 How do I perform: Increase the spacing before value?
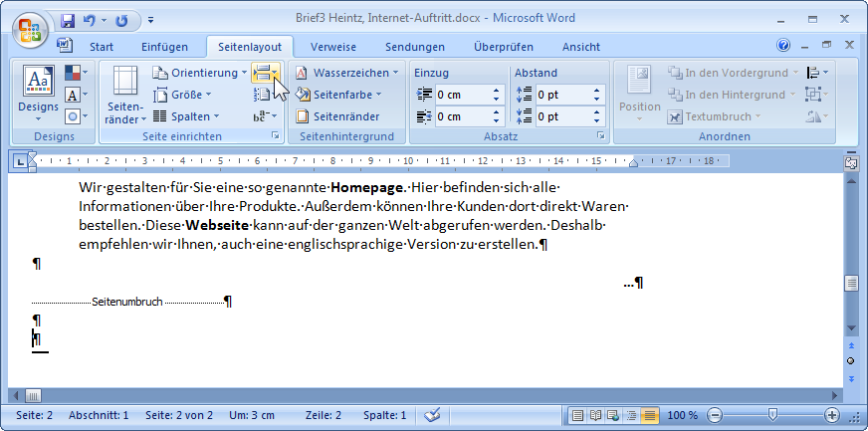point(597,91)
